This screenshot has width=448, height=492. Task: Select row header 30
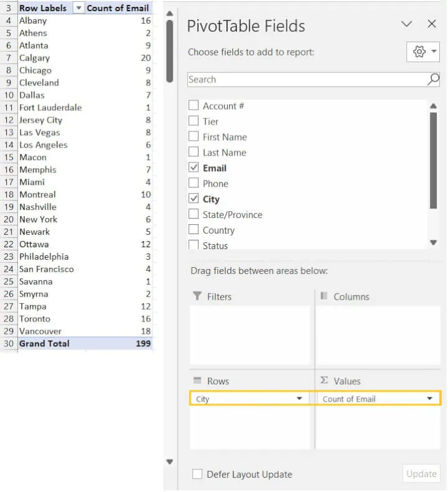coord(9,344)
